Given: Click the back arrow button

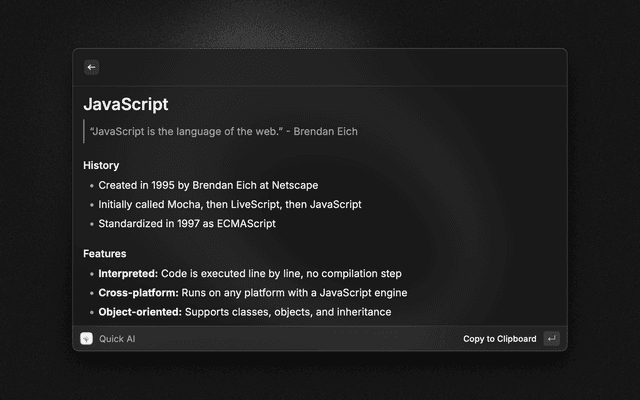Looking at the screenshot, I should [x=91, y=67].
